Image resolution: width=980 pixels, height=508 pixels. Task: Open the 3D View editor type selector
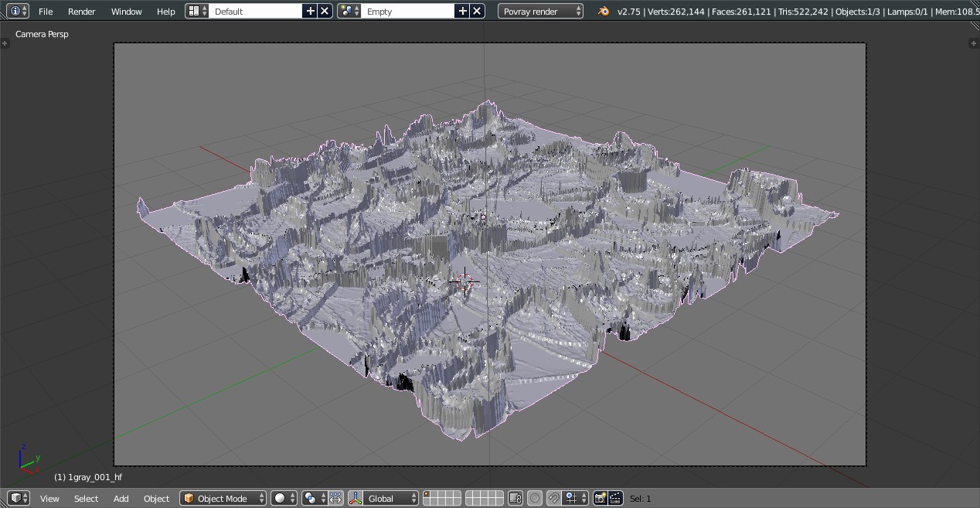18,499
